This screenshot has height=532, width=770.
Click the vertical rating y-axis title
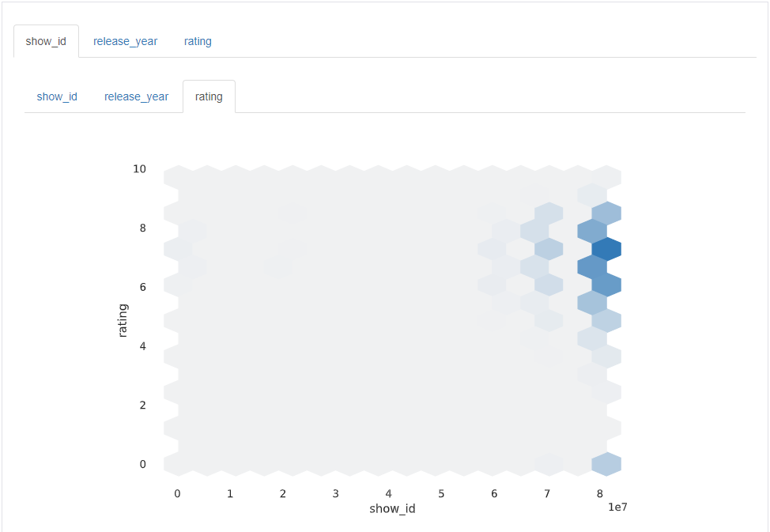123,316
